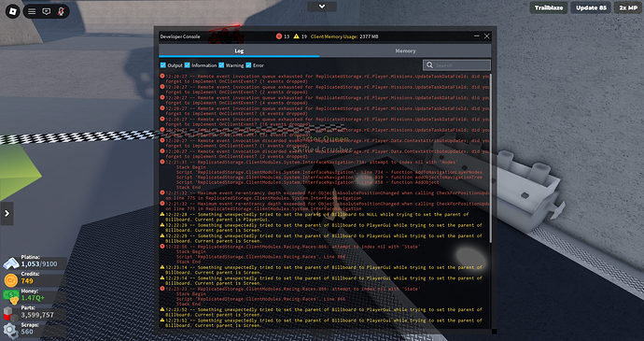Uncheck the Warning filter checkbox

(x=221, y=65)
